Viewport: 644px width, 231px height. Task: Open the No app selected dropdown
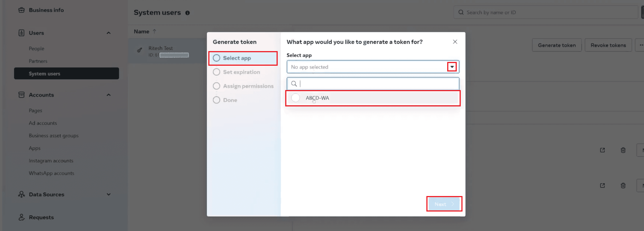tap(452, 67)
